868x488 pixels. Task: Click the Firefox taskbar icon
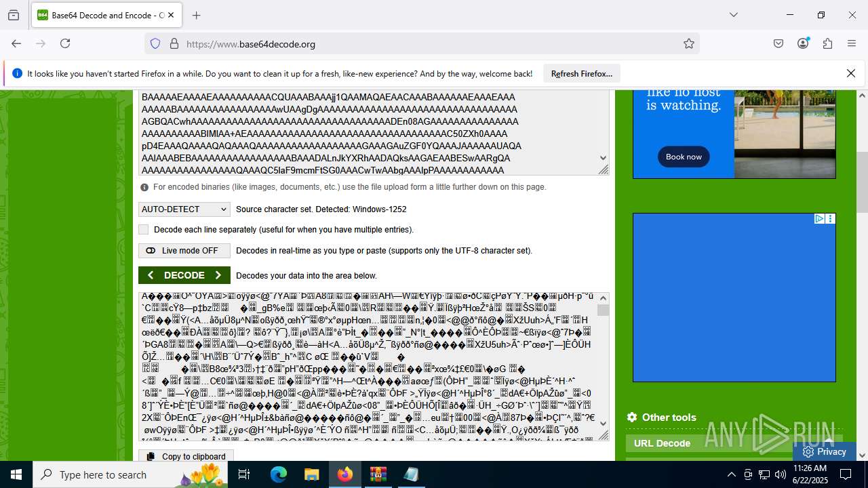pos(345,474)
